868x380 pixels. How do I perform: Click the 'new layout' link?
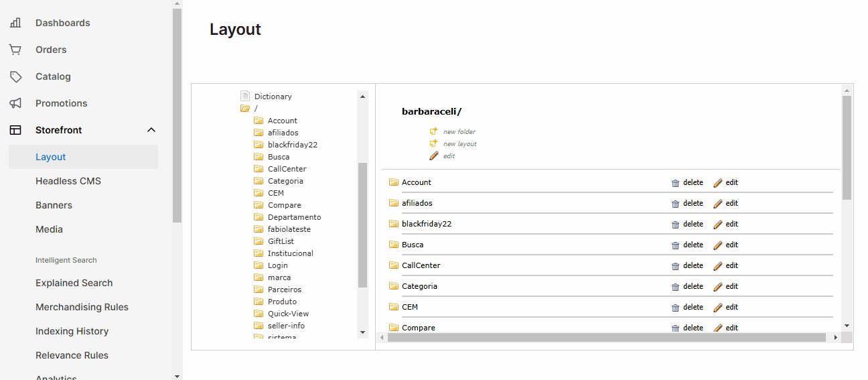click(459, 143)
